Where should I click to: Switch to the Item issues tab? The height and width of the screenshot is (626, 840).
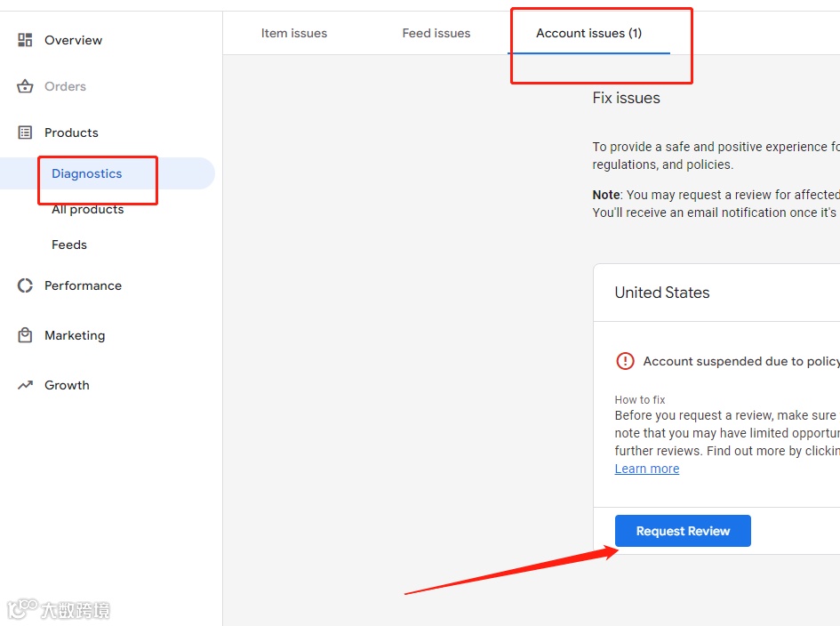pos(293,33)
